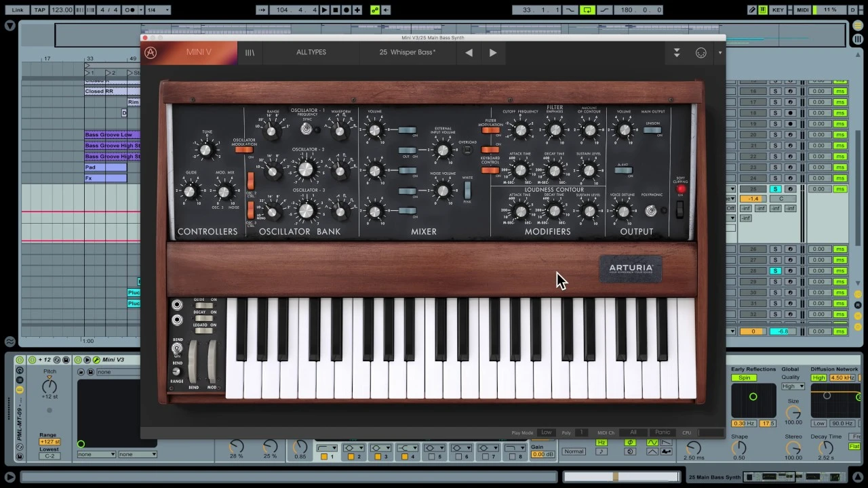Click the Ableton record button
The height and width of the screenshot is (488, 868).
347,10
